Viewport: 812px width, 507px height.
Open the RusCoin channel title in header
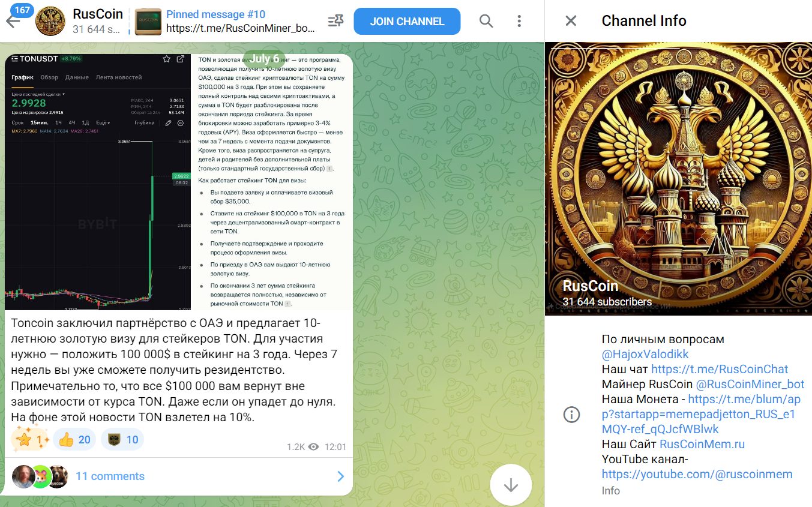tap(98, 14)
